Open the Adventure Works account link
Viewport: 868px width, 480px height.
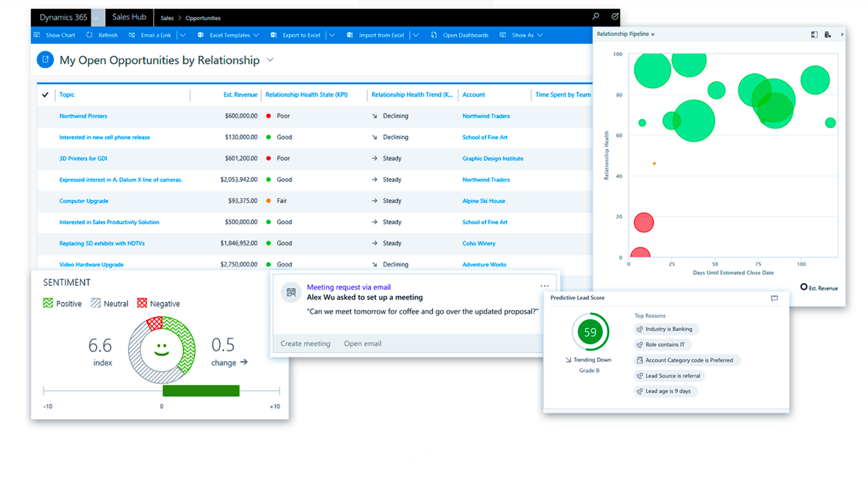coord(484,265)
